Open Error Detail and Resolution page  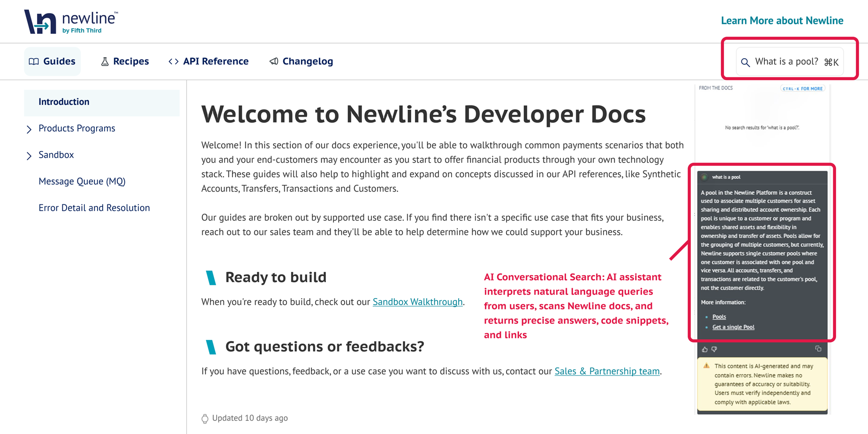pos(94,208)
